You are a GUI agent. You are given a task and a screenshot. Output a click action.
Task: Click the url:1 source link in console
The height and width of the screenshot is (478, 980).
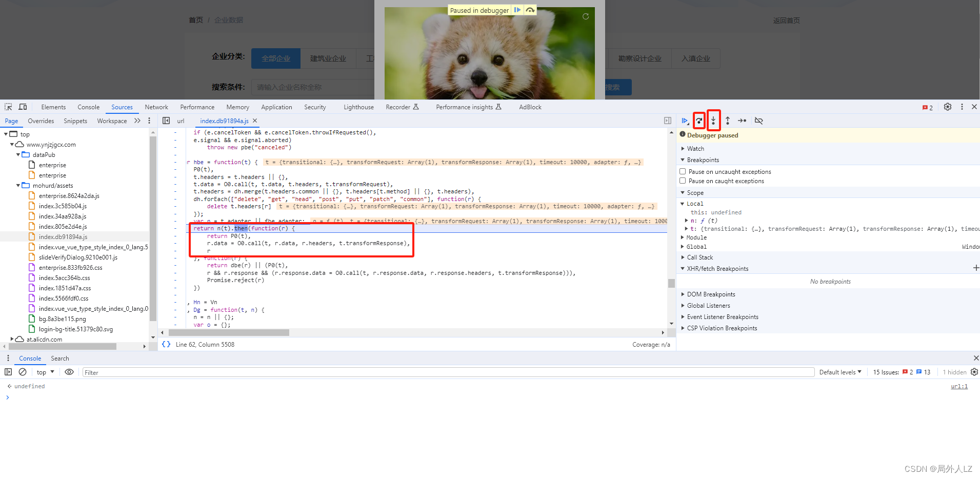pyautogui.click(x=959, y=386)
